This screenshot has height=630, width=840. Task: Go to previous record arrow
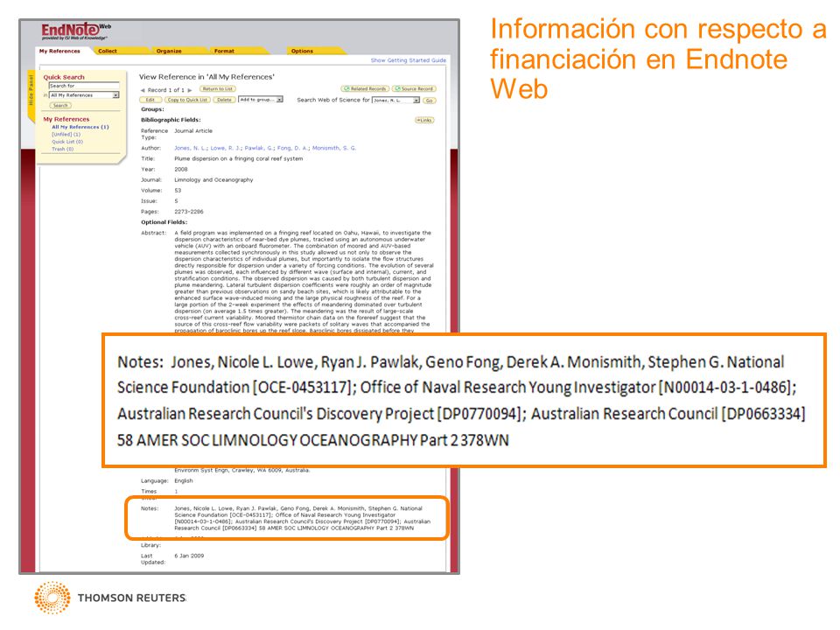(x=143, y=90)
